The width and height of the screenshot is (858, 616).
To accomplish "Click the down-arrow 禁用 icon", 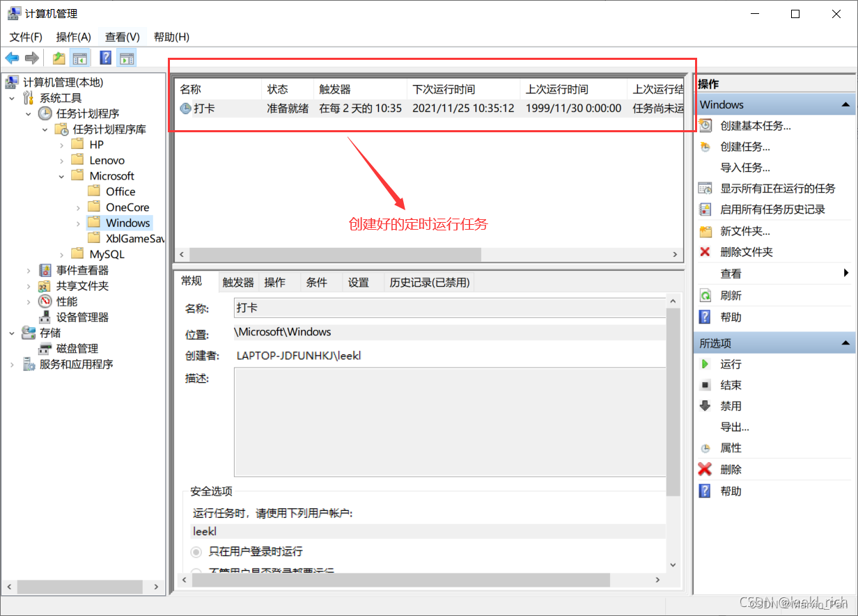I will pos(705,406).
